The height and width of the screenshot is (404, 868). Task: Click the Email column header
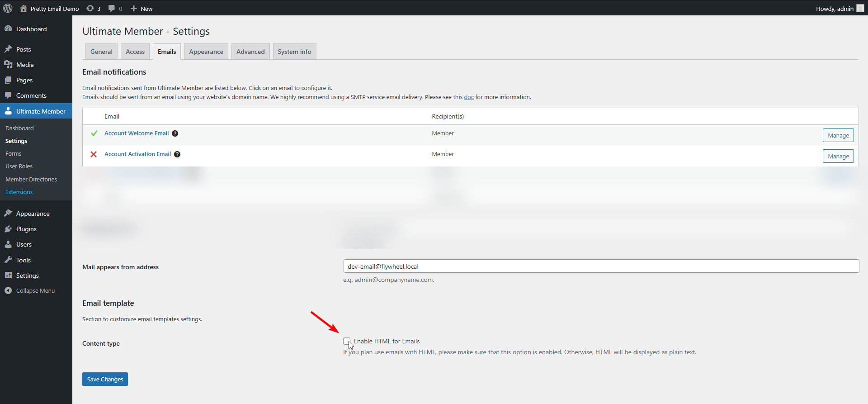(112, 116)
